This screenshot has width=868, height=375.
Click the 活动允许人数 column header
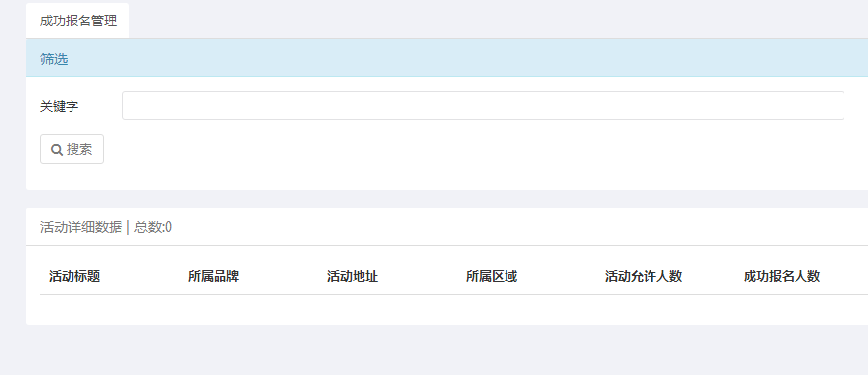[644, 276]
